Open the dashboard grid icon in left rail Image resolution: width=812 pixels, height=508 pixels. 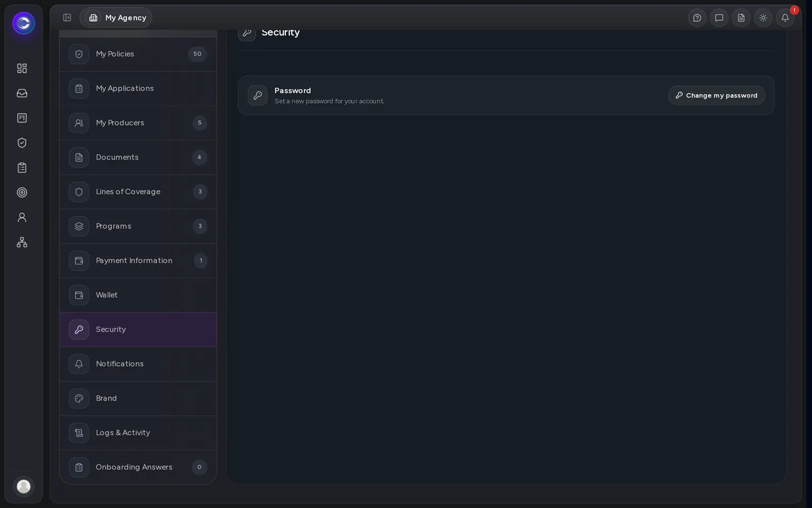[x=22, y=68]
